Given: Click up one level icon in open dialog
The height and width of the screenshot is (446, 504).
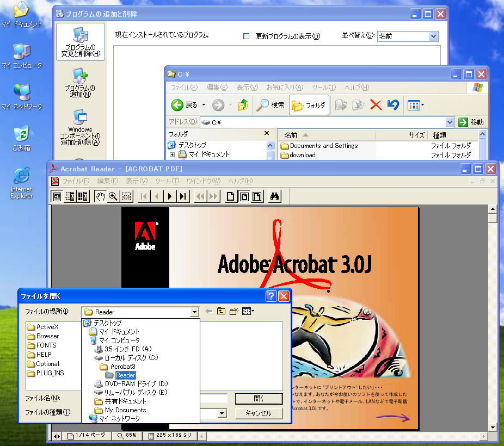Looking at the screenshot, I should click(x=221, y=311).
